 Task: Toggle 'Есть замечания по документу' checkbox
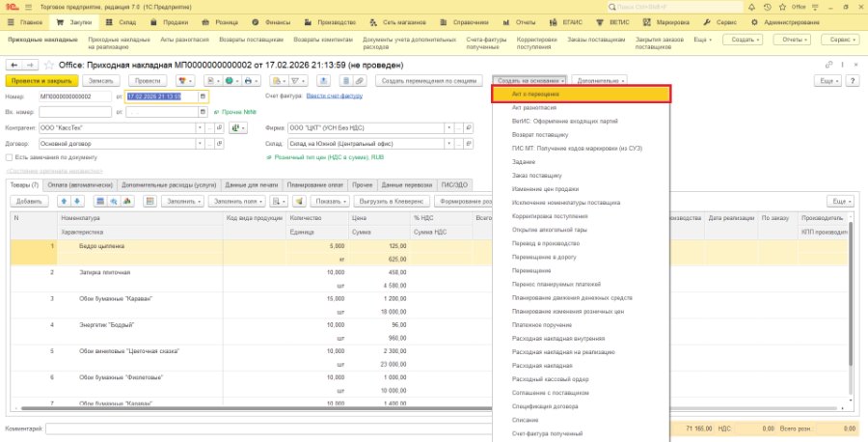[10, 157]
